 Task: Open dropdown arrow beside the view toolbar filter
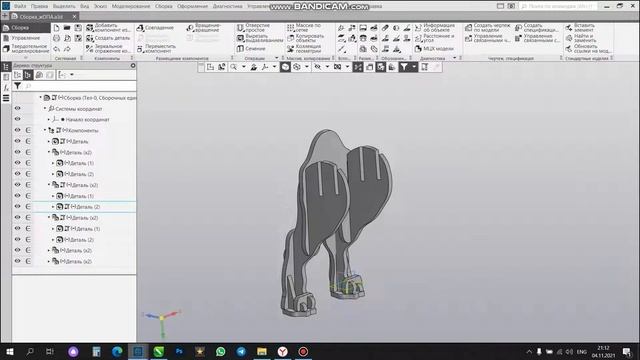coord(414,67)
